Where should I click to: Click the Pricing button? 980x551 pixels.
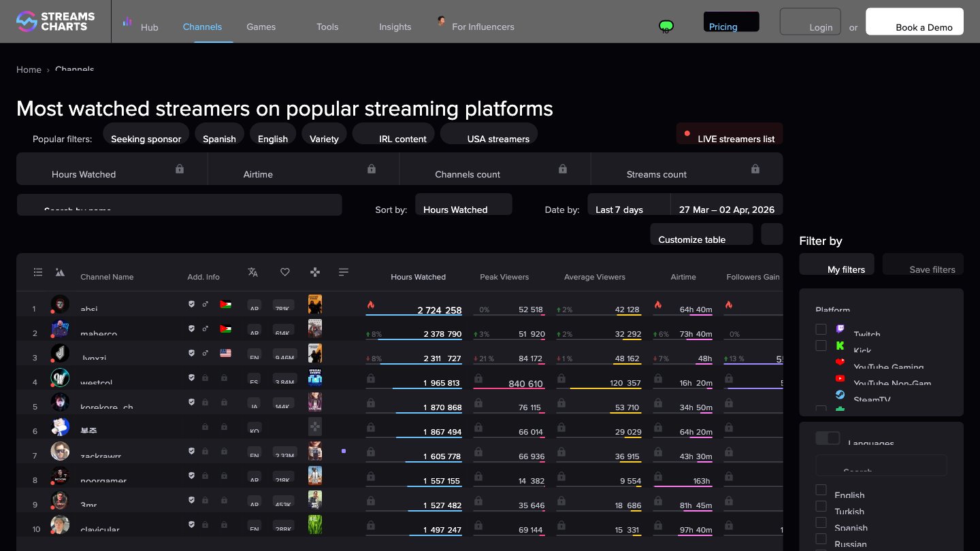(732, 21)
